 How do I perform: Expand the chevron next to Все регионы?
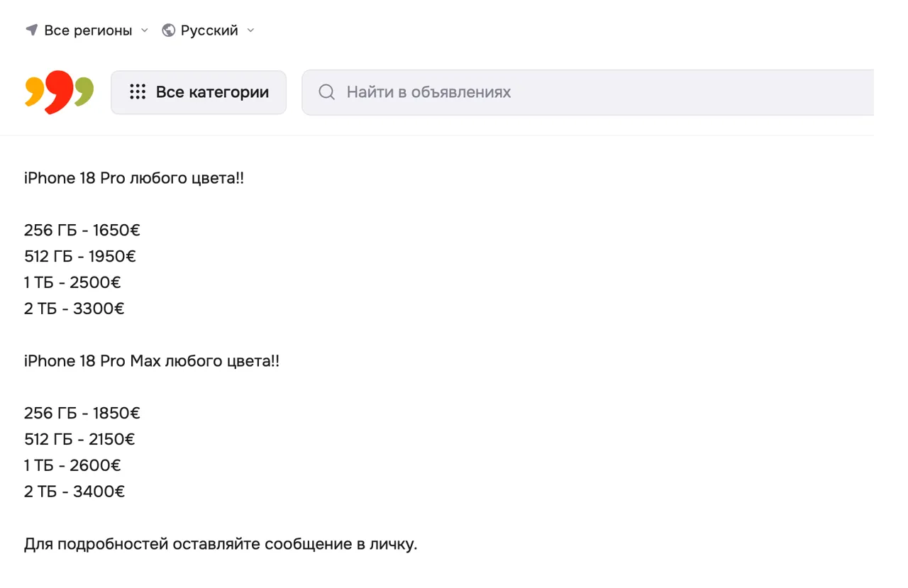click(x=145, y=30)
